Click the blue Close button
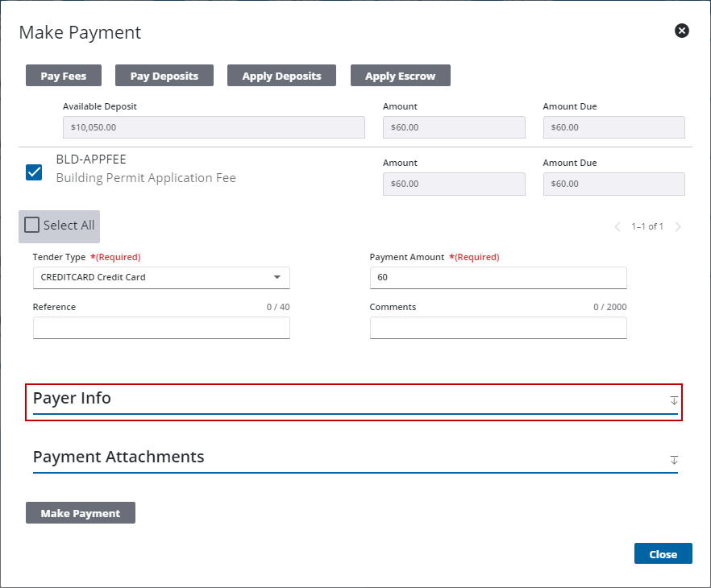Screen dimensions: 711x588 pyautogui.click(x=663, y=554)
